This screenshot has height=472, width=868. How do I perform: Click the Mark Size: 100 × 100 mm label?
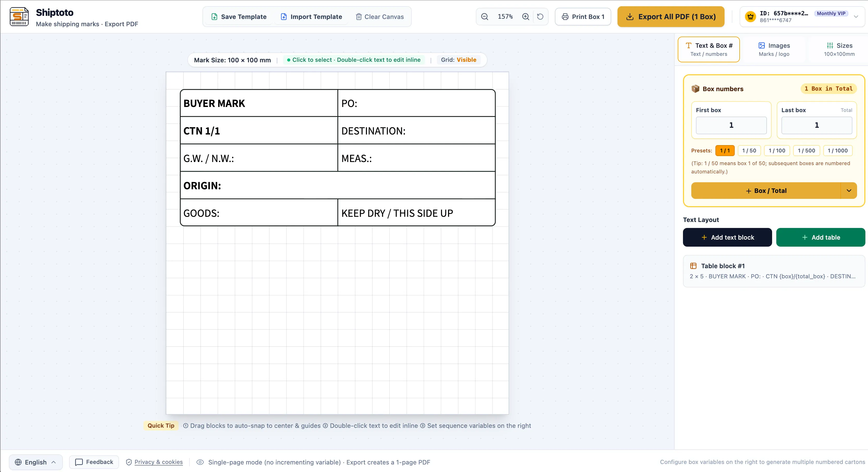(x=233, y=60)
